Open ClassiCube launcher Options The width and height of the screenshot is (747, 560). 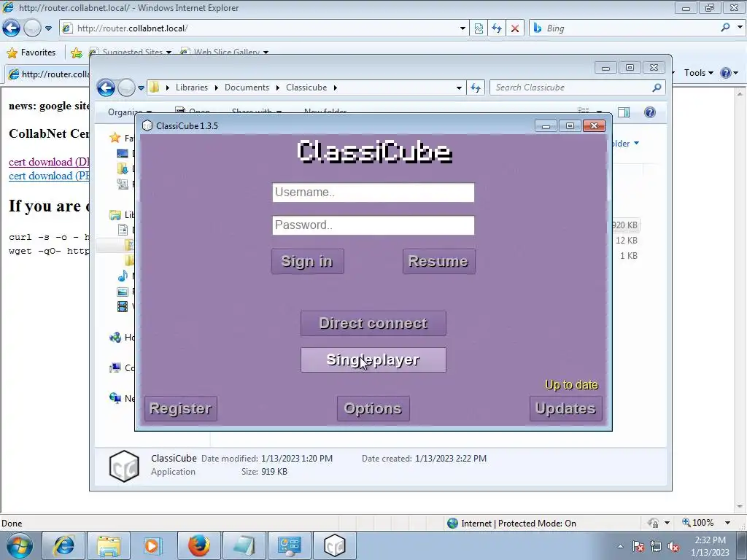point(373,408)
